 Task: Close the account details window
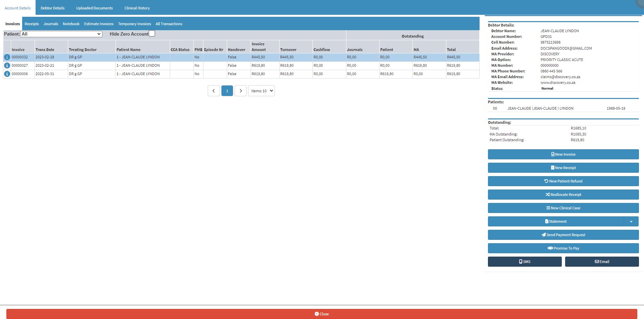(x=321, y=314)
